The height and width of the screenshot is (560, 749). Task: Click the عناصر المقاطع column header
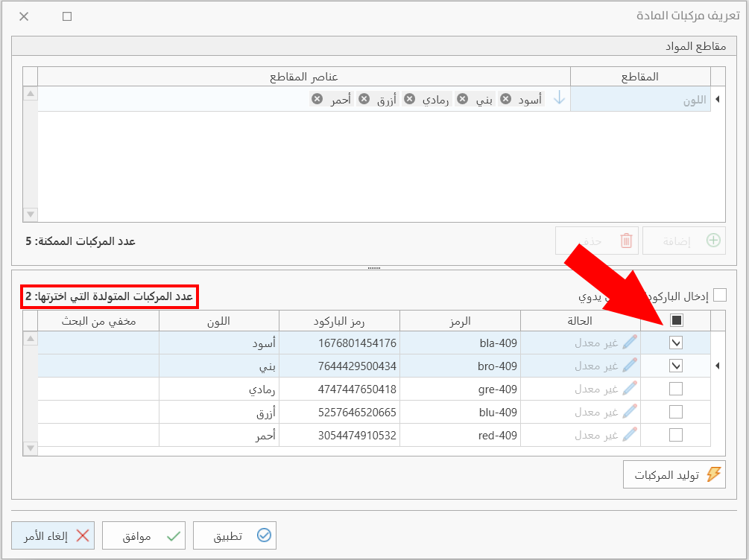pyautogui.click(x=304, y=77)
